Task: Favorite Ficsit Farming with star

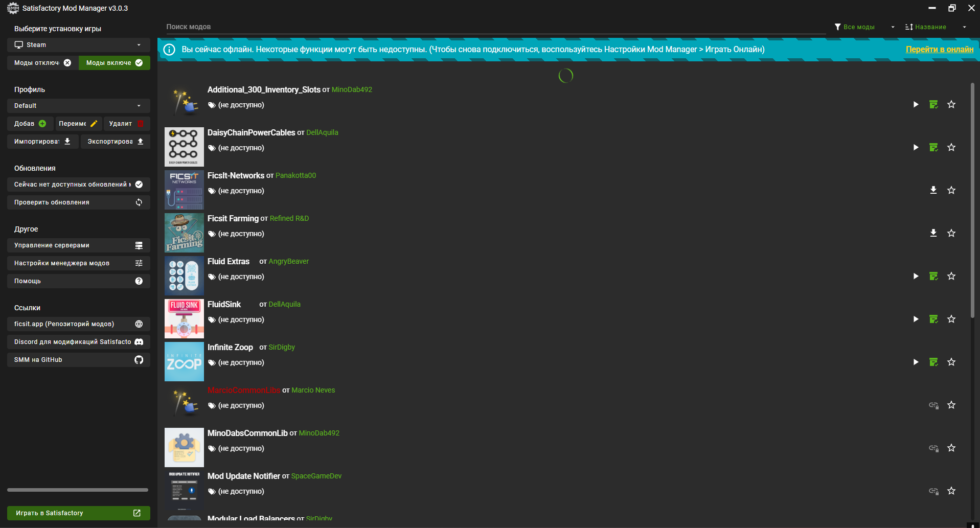Action: pos(951,233)
